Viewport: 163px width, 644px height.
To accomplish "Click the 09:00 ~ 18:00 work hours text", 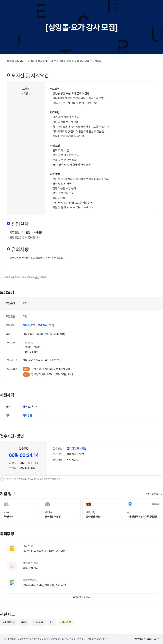I will (32, 347).
